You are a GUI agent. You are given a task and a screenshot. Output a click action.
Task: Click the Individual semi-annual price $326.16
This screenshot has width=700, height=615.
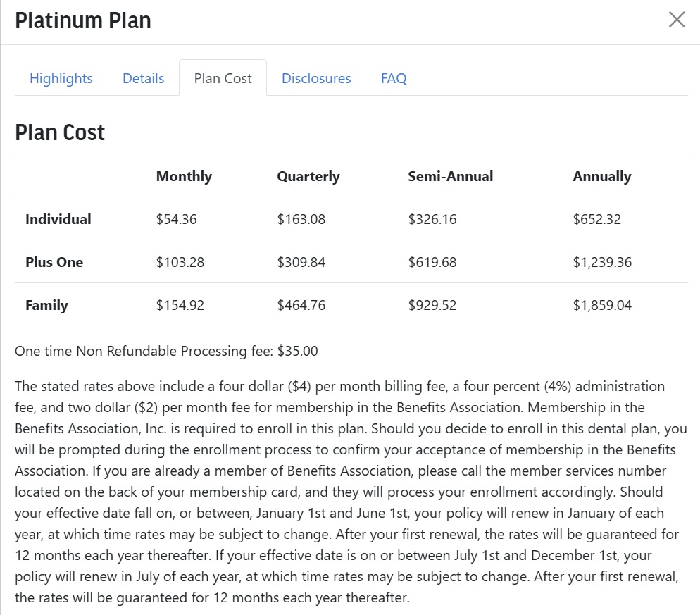point(432,219)
